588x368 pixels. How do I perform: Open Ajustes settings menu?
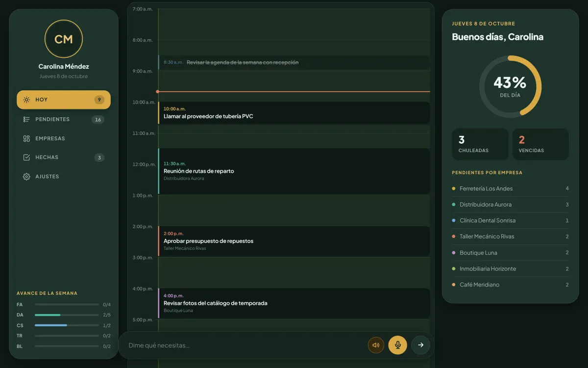click(x=64, y=177)
